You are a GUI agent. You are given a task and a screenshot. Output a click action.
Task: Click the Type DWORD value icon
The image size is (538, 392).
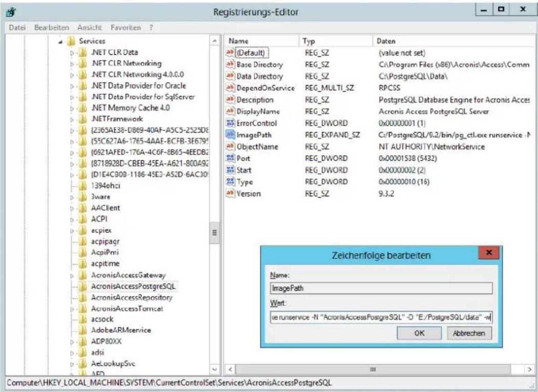pyautogui.click(x=230, y=181)
